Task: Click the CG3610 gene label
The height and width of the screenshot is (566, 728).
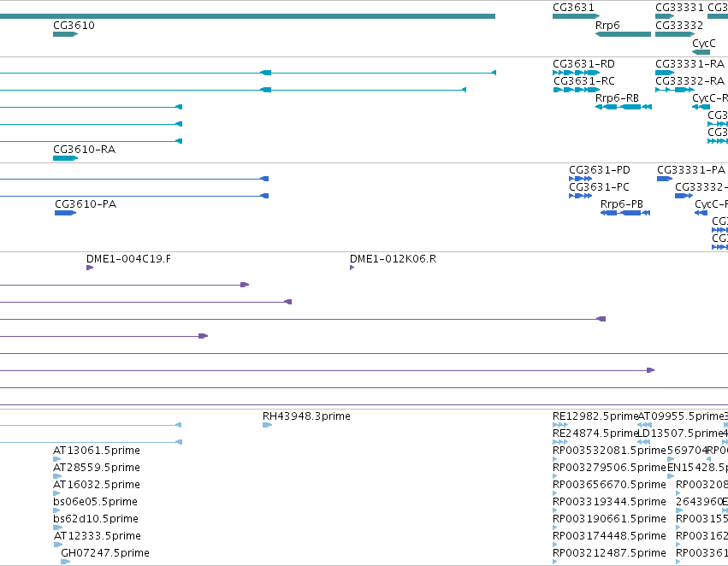Action: coord(74,26)
